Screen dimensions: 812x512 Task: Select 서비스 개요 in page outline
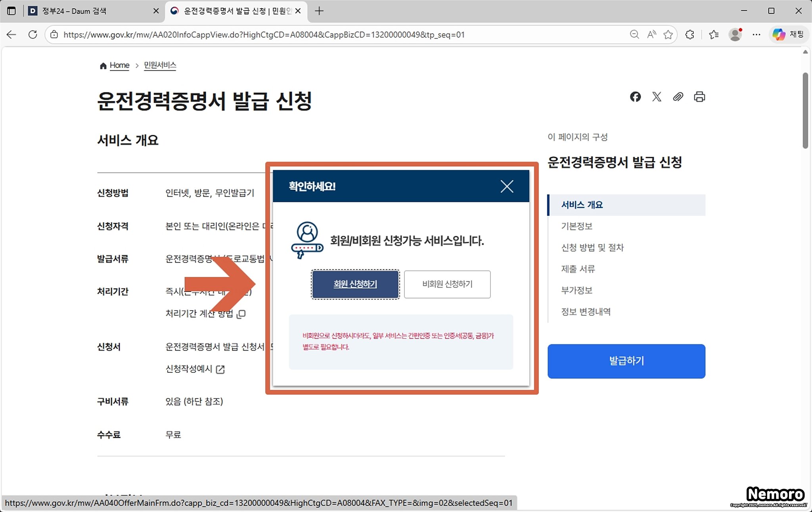(582, 205)
